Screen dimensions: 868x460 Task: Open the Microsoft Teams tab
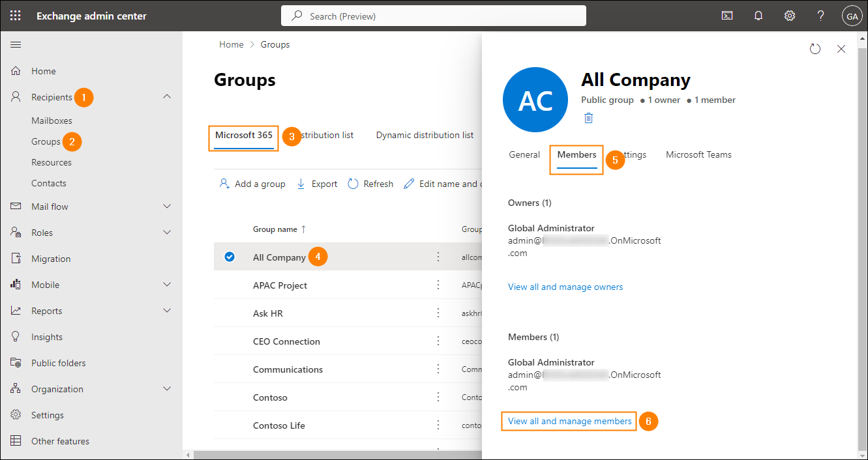698,155
